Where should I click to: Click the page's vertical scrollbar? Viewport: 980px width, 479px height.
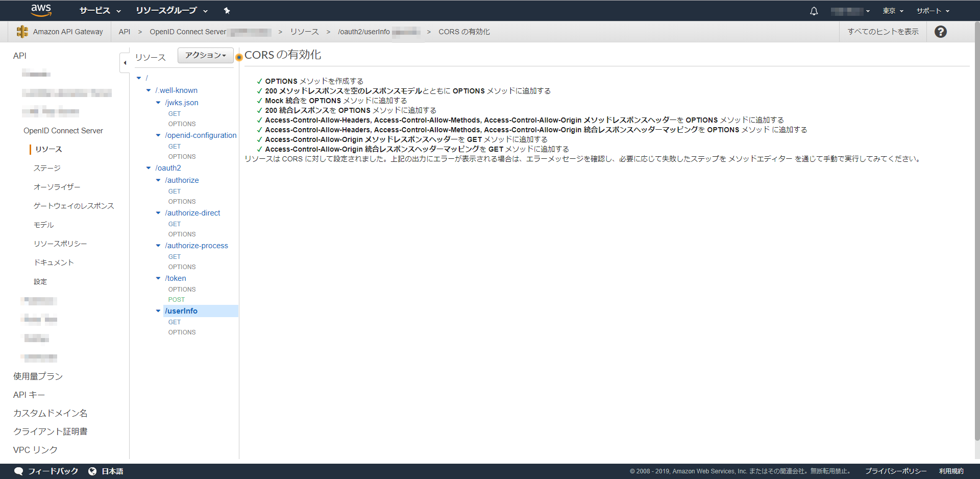976,230
